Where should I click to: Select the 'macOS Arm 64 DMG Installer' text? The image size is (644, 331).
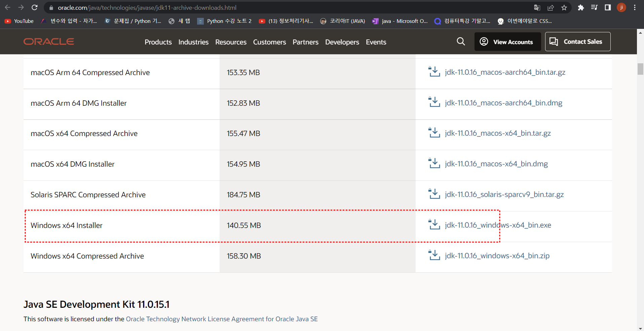(x=79, y=103)
